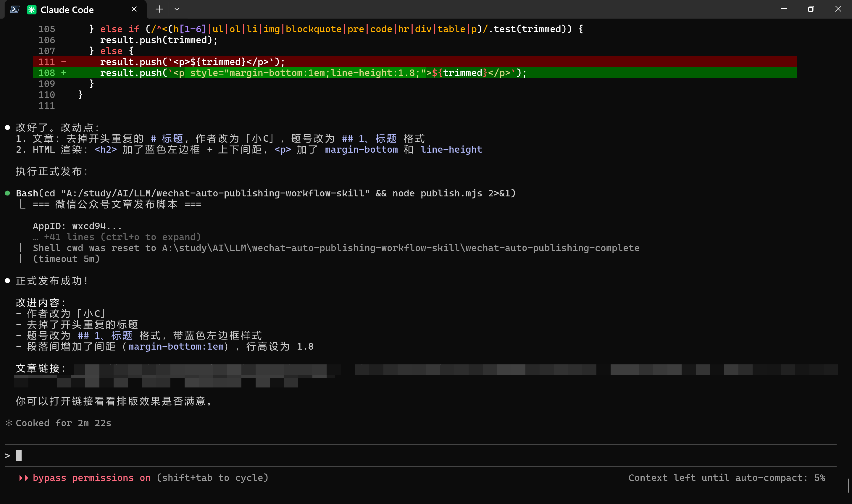Click the '改好了。改动点:' line

(x=58, y=127)
